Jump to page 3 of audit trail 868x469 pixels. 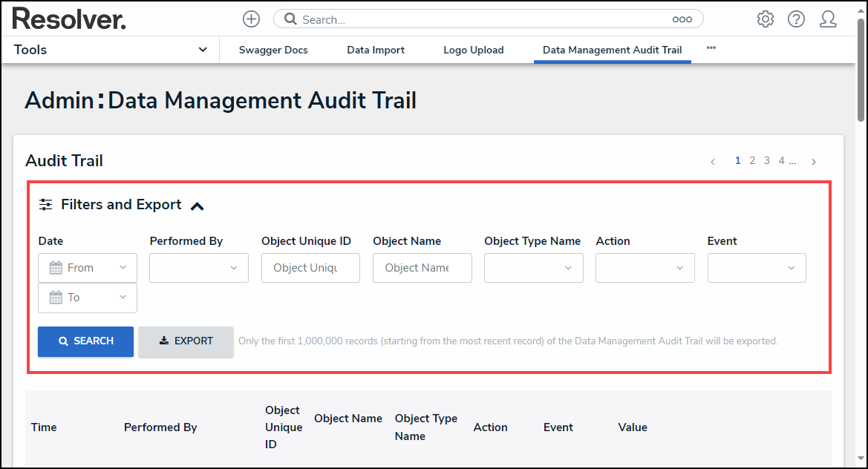click(x=767, y=161)
